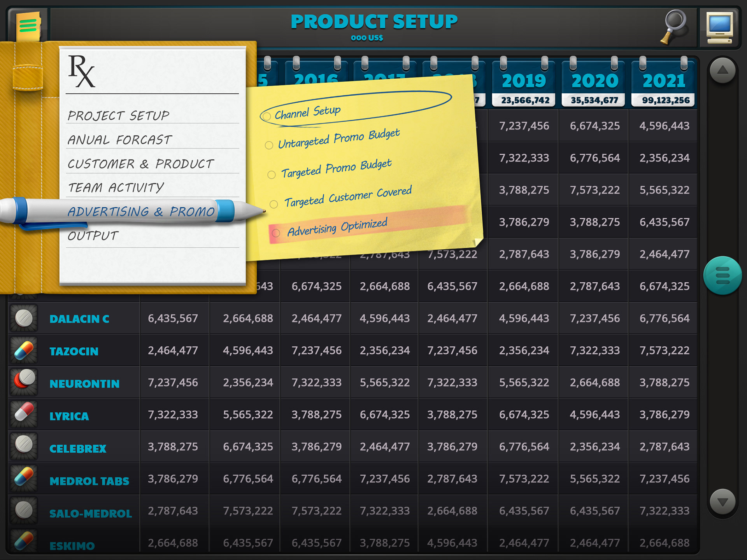
Task: Open the yellow notepad menu icon
Action: point(28,26)
